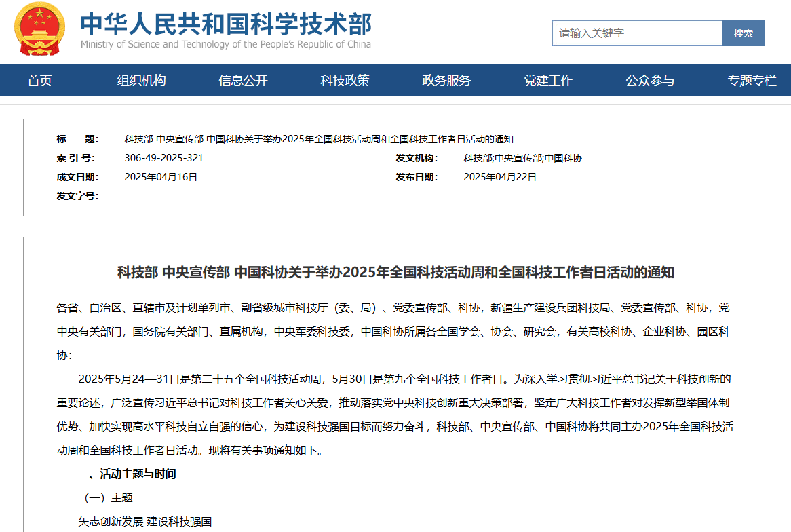Click the 标题 field label
Image resolution: width=791 pixels, height=532 pixels.
(x=78, y=139)
